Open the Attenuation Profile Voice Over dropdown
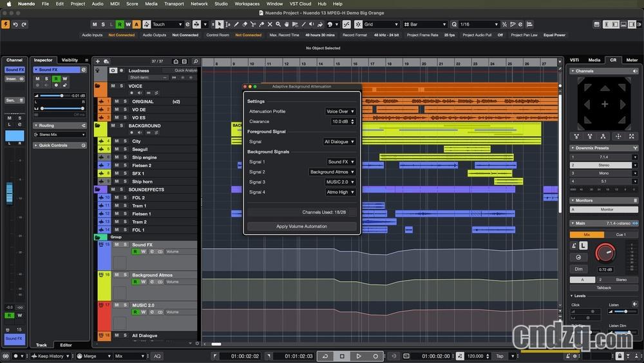The height and width of the screenshot is (363, 644). (x=340, y=112)
